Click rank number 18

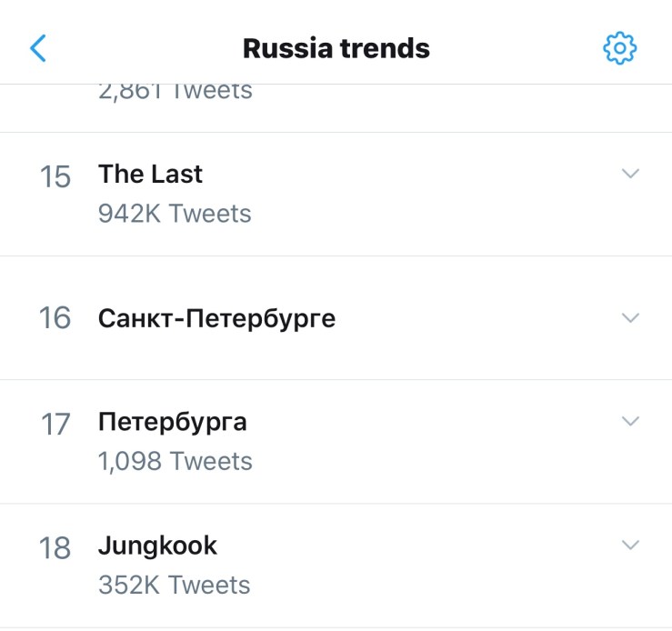pyautogui.click(x=55, y=548)
